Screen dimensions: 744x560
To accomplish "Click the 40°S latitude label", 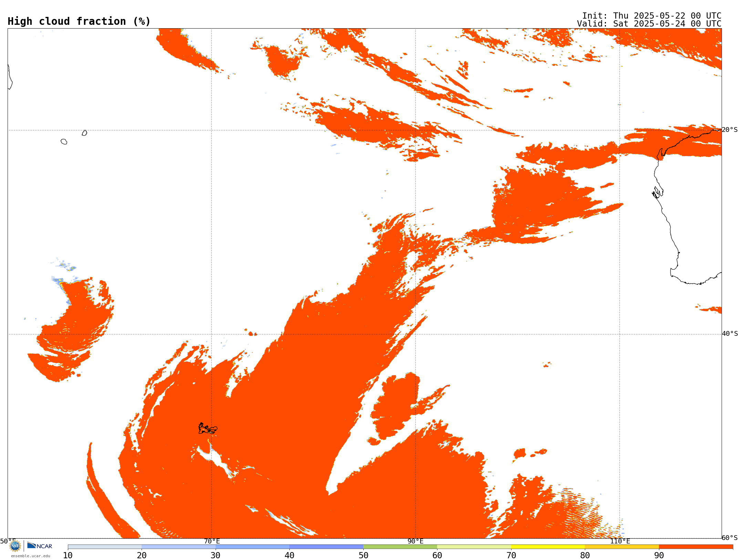I will click(730, 334).
